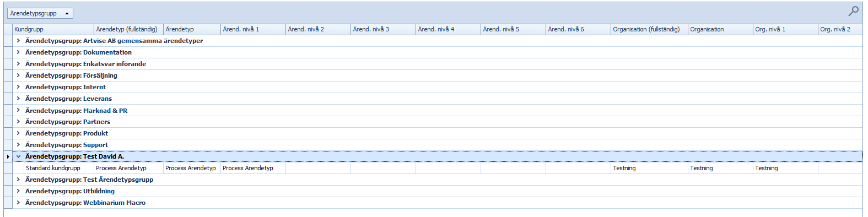Image resolution: width=868 pixels, height=217 pixels.
Task: Select Testning in Organisation column
Action: click(x=721, y=168)
